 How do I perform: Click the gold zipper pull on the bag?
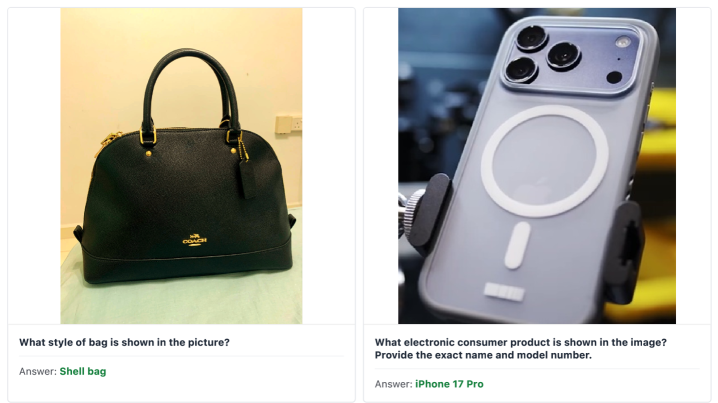coord(109,141)
